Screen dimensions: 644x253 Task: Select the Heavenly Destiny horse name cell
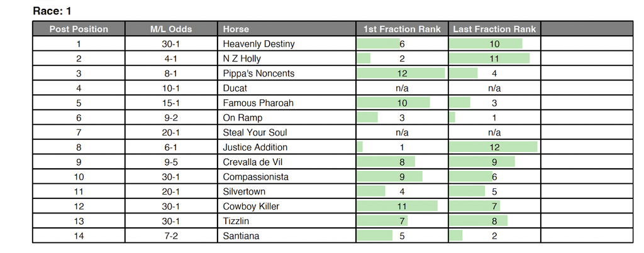[258, 44]
